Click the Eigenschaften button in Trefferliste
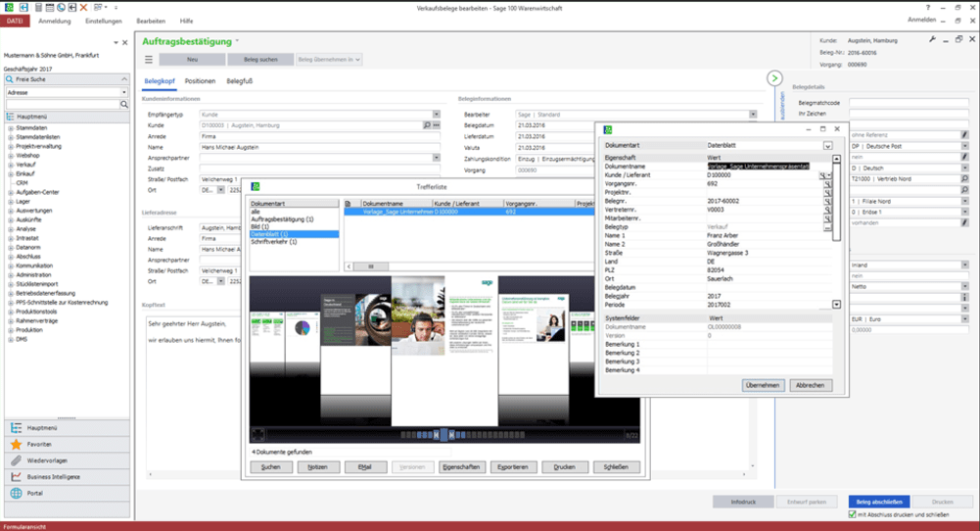The width and height of the screenshot is (980, 531). [x=461, y=466]
